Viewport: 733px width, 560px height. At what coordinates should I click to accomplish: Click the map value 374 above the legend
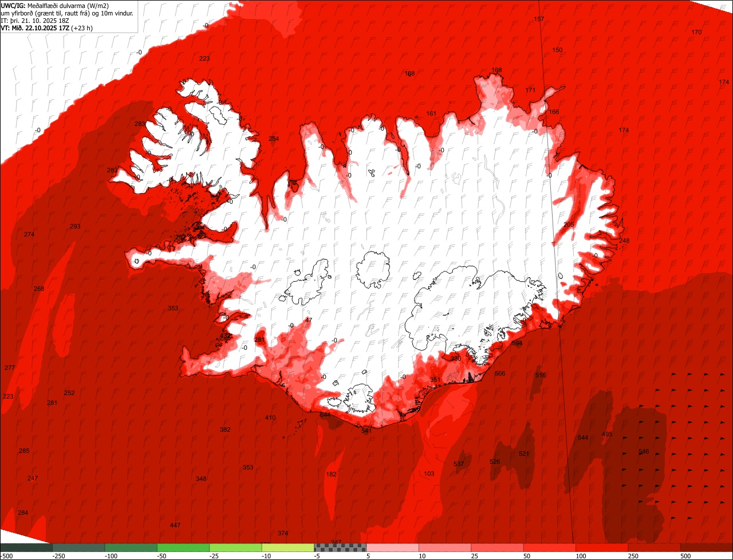tap(283, 533)
